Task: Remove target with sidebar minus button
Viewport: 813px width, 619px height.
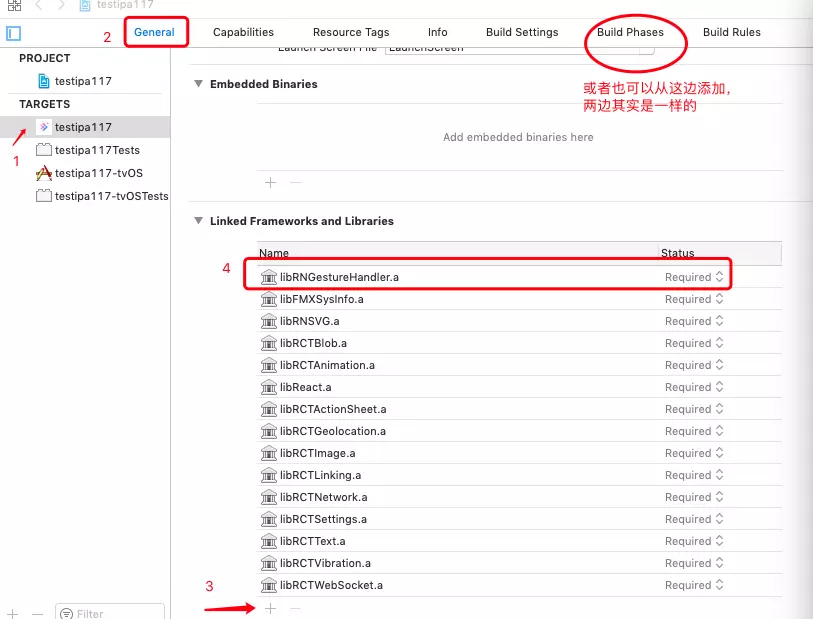Action: (37, 614)
